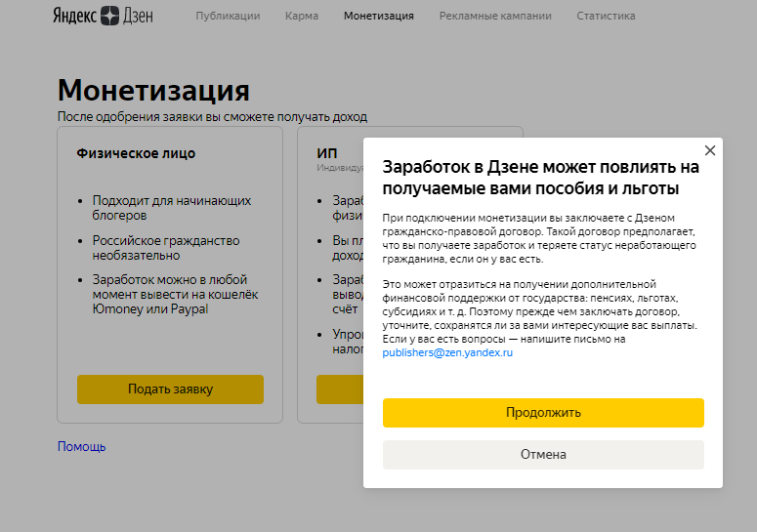Click the Отмена button
The width and height of the screenshot is (757, 532).
click(x=543, y=455)
